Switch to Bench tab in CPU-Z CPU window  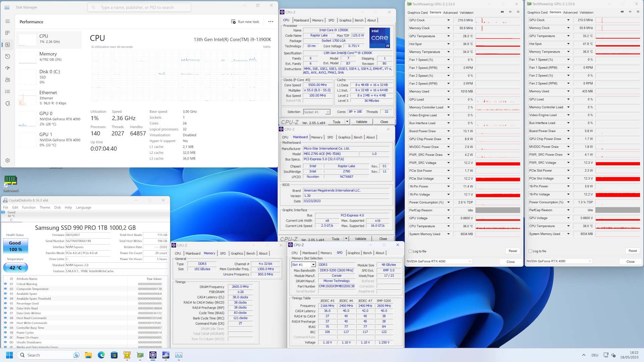(359, 20)
